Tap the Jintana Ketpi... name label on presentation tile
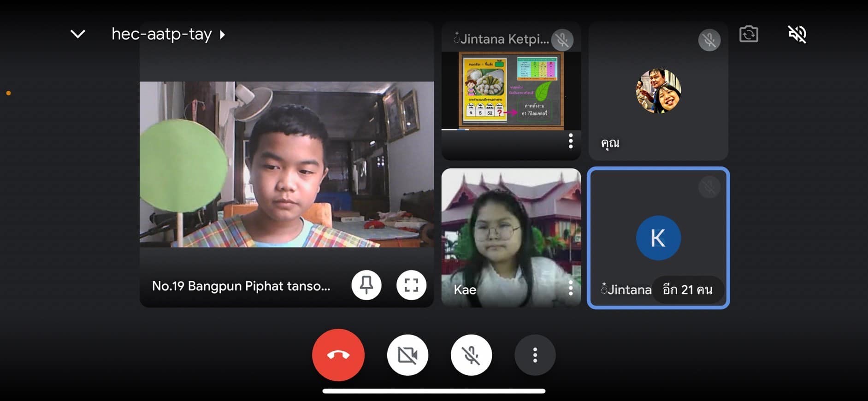Image resolution: width=868 pixels, height=401 pixels. pyautogui.click(x=501, y=39)
